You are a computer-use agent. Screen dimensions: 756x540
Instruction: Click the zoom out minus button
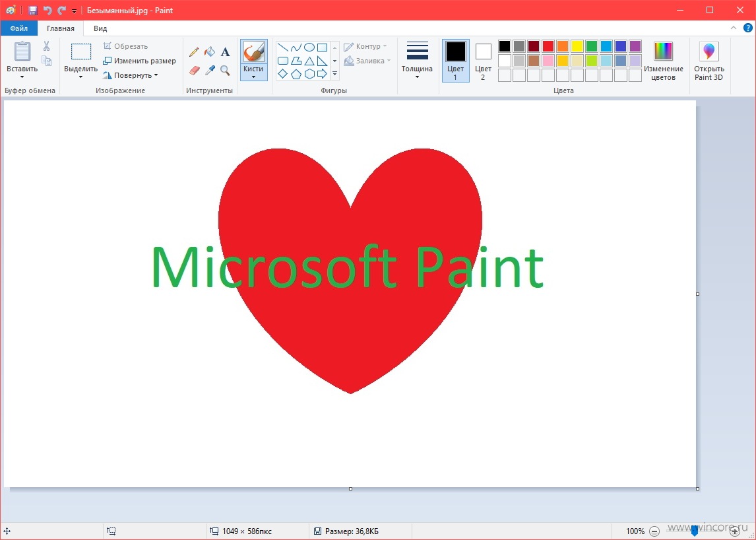(654, 531)
